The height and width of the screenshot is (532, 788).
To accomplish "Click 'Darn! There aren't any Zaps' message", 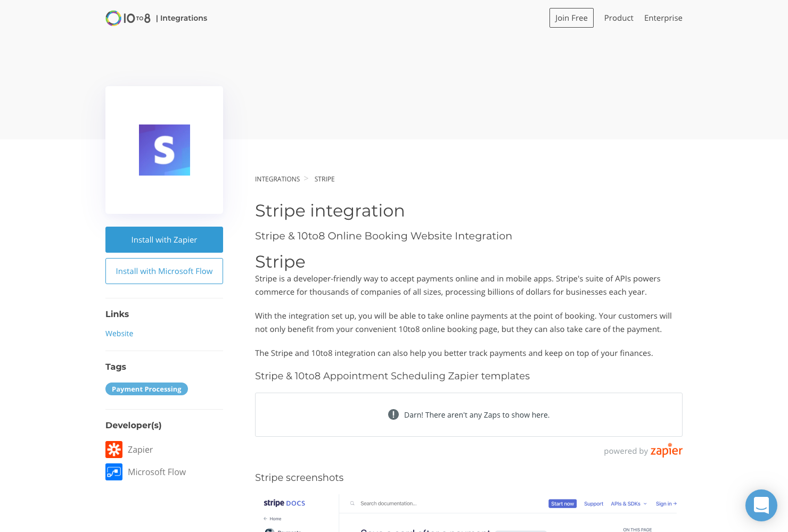I will click(477, 415).
